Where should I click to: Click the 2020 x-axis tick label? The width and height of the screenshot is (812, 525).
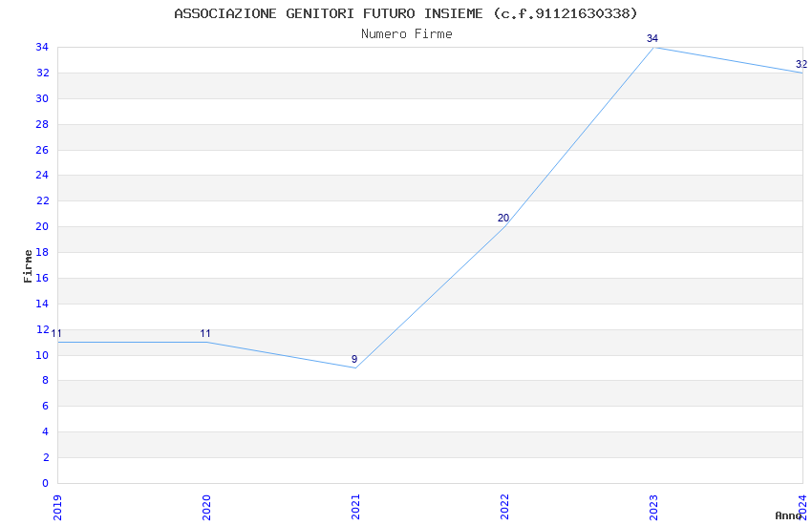(x=206, y=507)
